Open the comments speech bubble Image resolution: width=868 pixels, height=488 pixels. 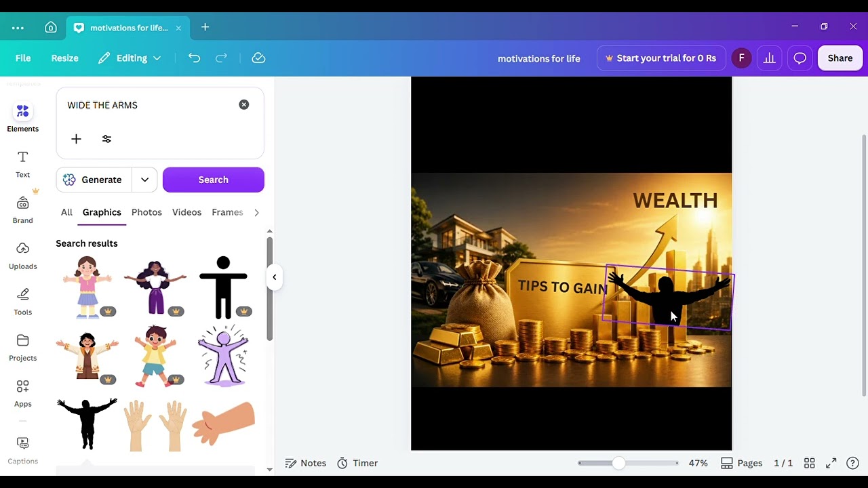pyautogui.click(x=800, y=58)
